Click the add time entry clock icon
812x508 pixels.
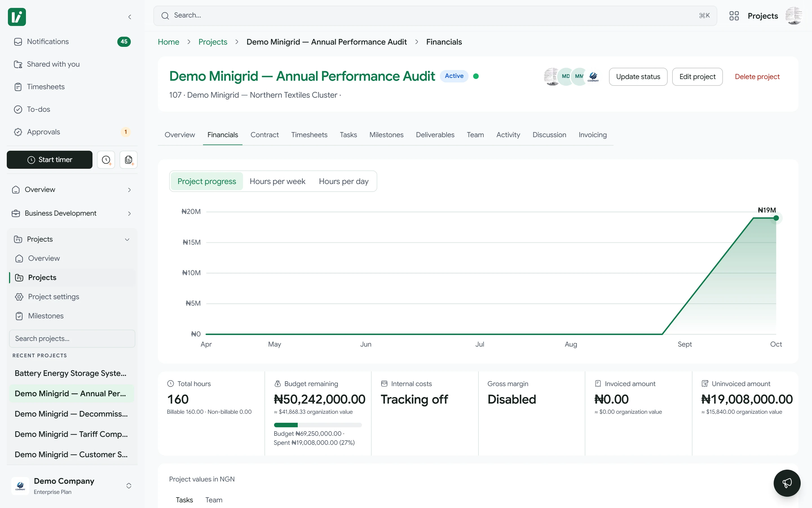pyautogui.click(x=106, y=159)
